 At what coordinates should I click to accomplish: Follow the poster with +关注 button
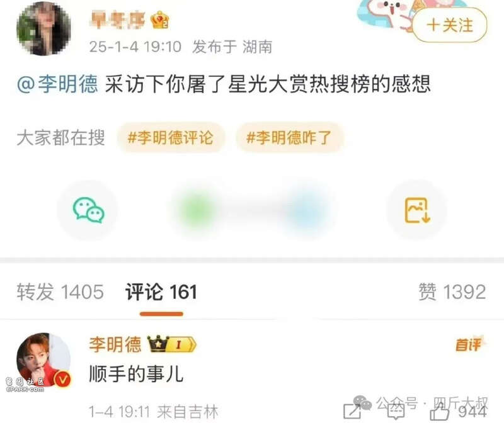click(x=450, y=25)
